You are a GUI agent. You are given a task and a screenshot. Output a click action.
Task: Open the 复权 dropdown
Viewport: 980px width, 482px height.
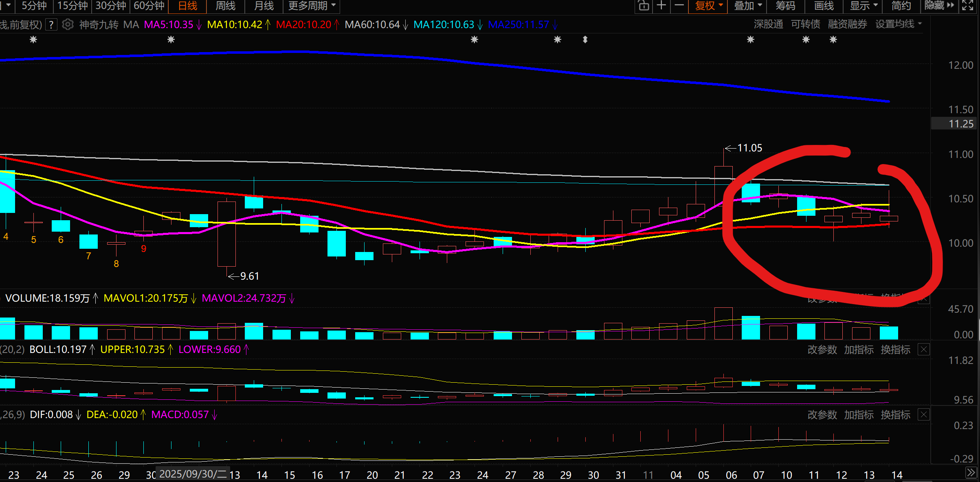[x=708, y=6]
